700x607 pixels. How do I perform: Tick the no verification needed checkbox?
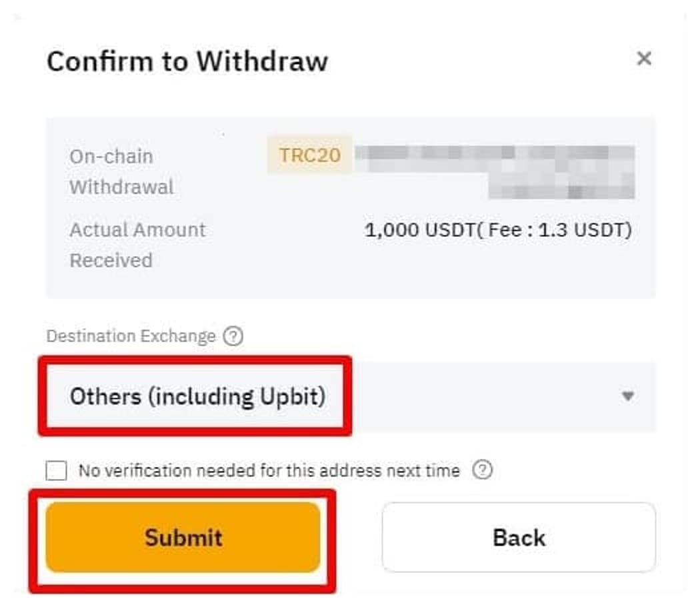[56, 471]
